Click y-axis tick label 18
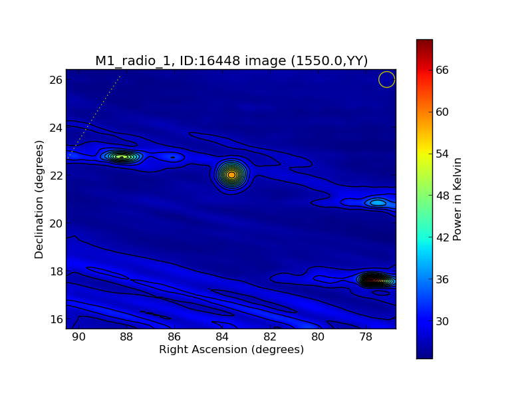The width and height of the screenshot is (532, 399). coord(56,271)
